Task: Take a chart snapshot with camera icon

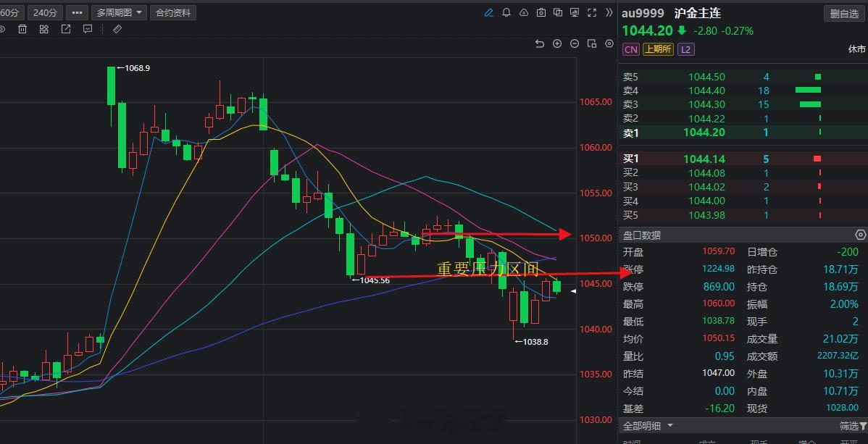Action: click(x=541, y=13)
